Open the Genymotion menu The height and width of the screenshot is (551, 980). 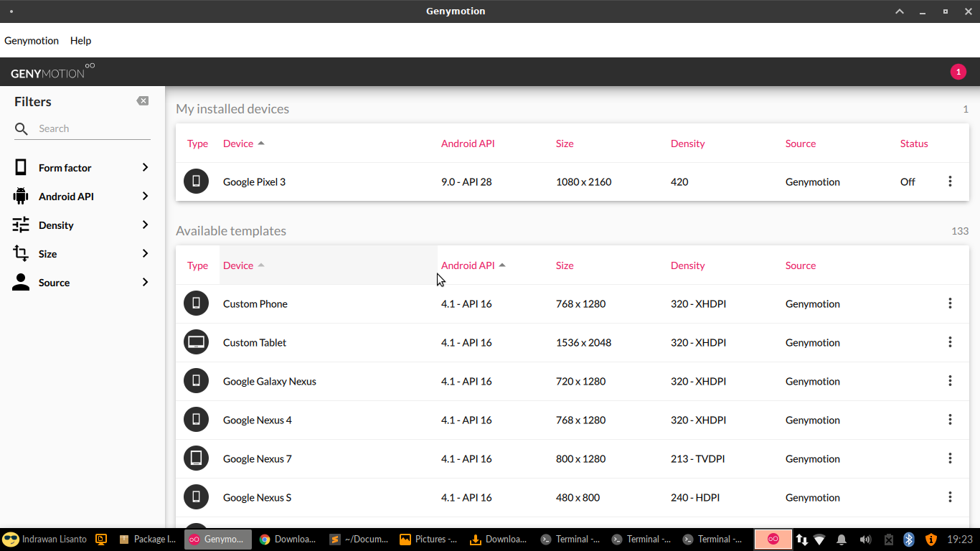coord(32,40)
